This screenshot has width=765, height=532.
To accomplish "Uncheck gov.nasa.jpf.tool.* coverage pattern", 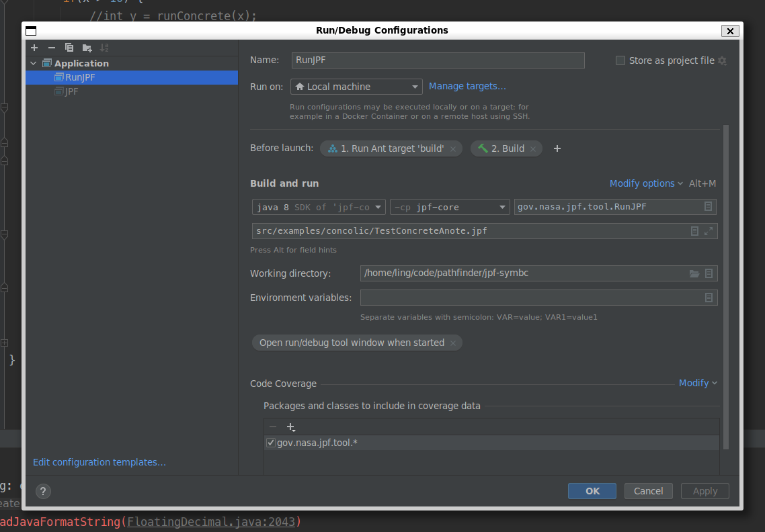I will (x=271, y=443).
